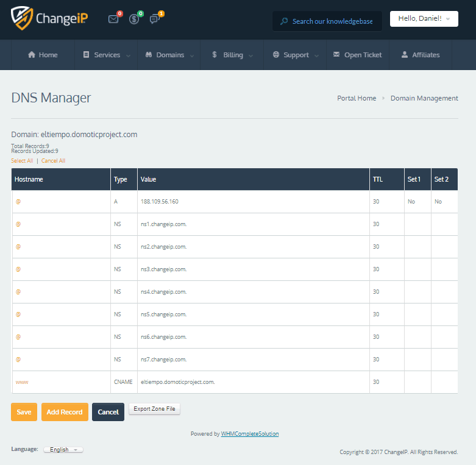Click the Set 1 column header
Image resolution: width=476 pixels, height=465 pixels.
tap(417, 179)
